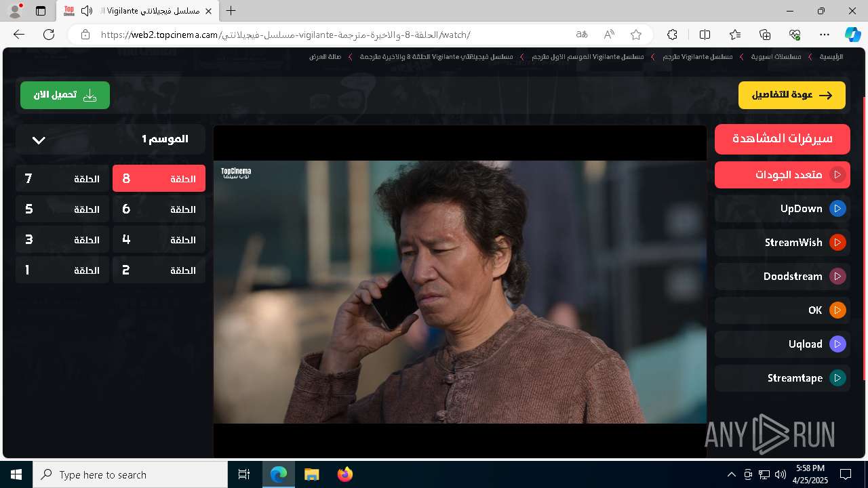Click the page vertical scrollbar
The image size is (868, 488).
[x=865, y=237]
